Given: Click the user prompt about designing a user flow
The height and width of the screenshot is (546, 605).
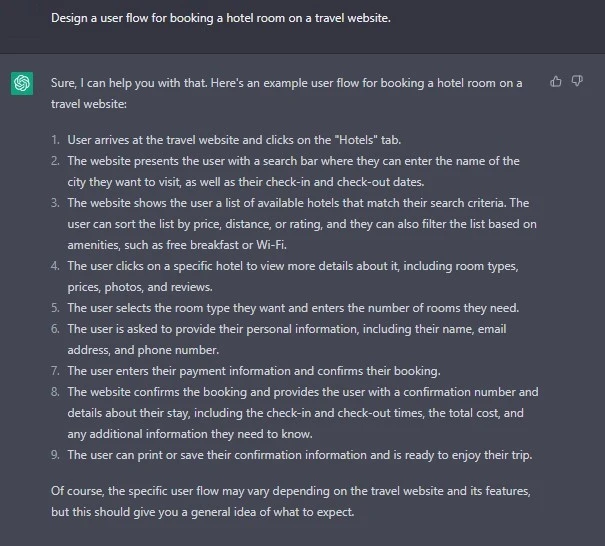Looking at the screenshot, I should pyautogui.click(x=221, y=18).
